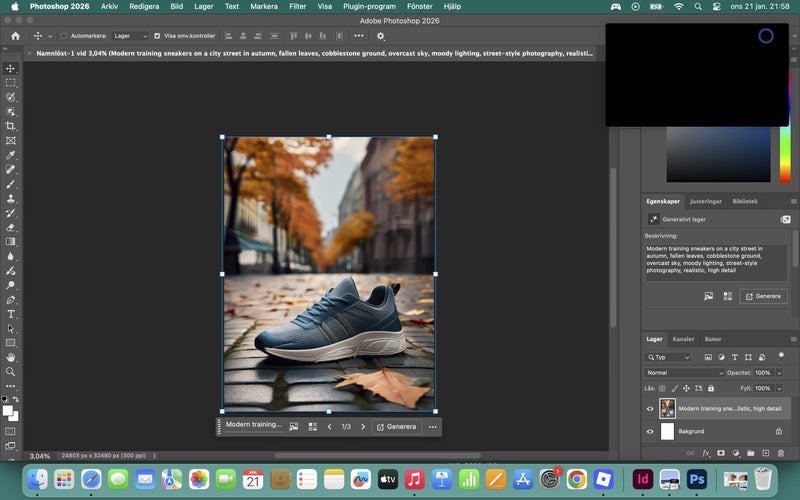Click Generera in the contextual task bar
This screenshot has height=500, width=800.
[x=396, y=426]
